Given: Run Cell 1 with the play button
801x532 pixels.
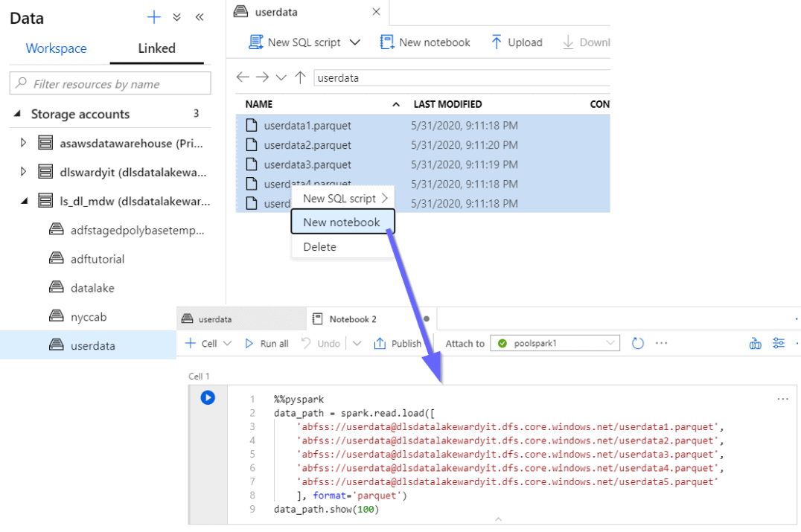Looking at the screenshot, I should point(207,398).
